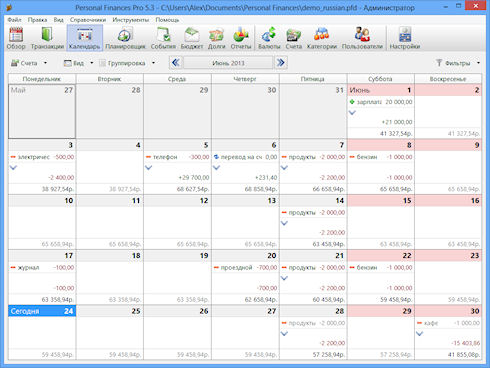Image resolution: width=490 pixels, height=368 pixels.
Task: Click the red minus icon beside кафе
Action: (420, 323)
